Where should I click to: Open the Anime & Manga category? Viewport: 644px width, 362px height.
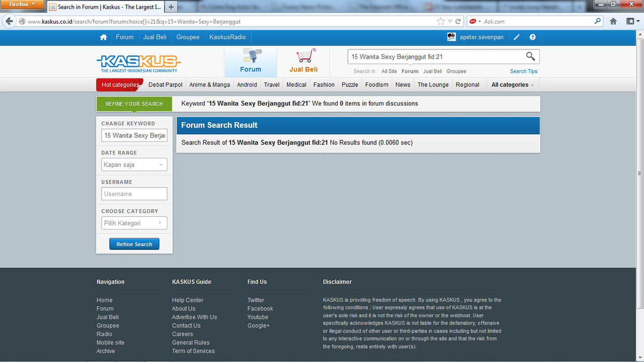210,84
